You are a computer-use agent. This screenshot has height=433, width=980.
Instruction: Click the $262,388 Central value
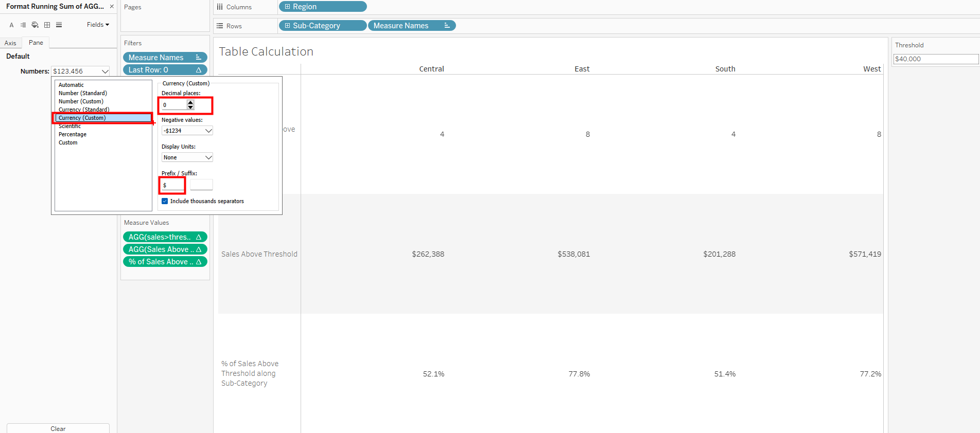[428, 254]
